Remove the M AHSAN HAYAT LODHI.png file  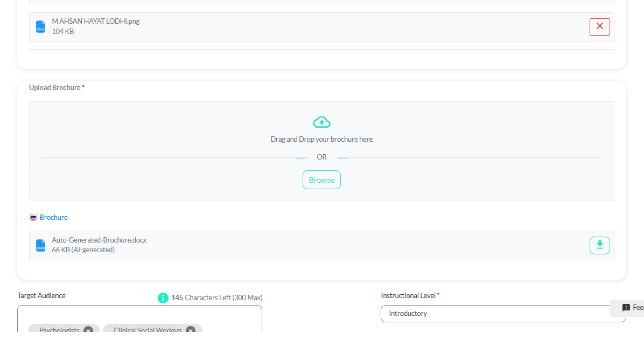(599, 26)
